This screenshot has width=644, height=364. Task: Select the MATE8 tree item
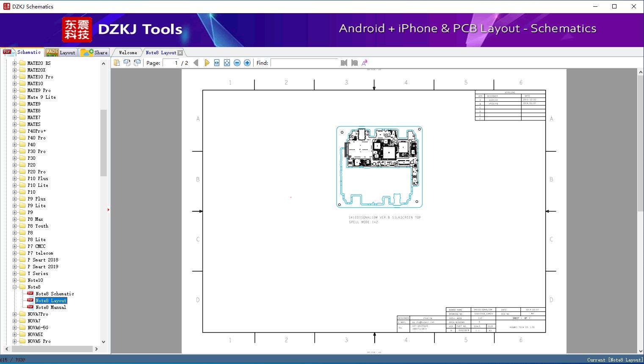(x=34, y=111)
